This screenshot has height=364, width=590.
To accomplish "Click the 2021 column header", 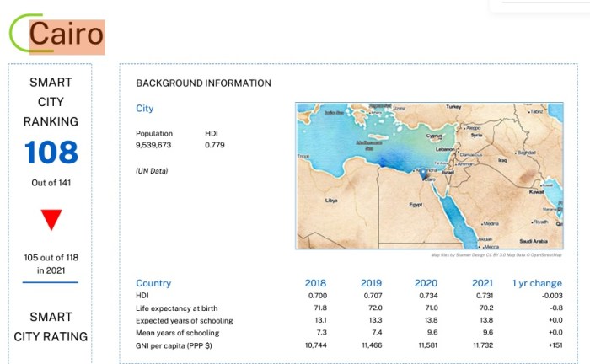I will pyautogui.click(x=482, y=283).
